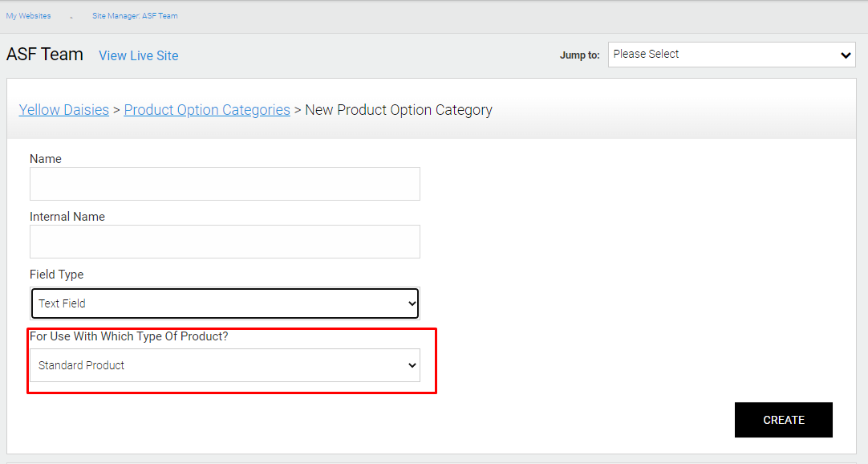Open View Live Site
This screenshot has height=464, width=868.
point(138,55)
